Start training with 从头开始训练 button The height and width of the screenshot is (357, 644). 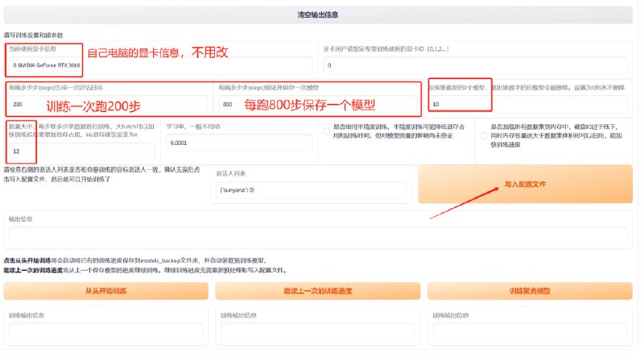pyautogui.click(x=106, y=291)
